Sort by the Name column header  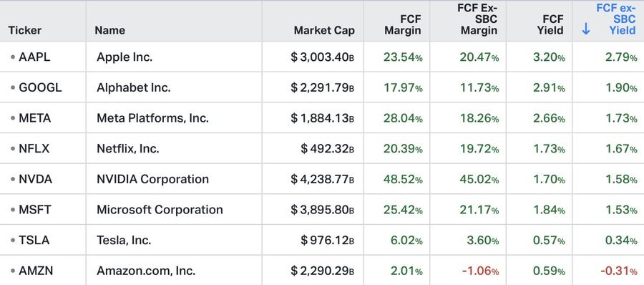tap(109, 30)
